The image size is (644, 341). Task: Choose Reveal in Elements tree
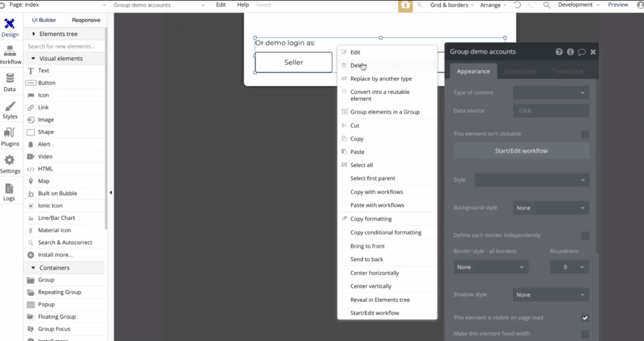387,300
